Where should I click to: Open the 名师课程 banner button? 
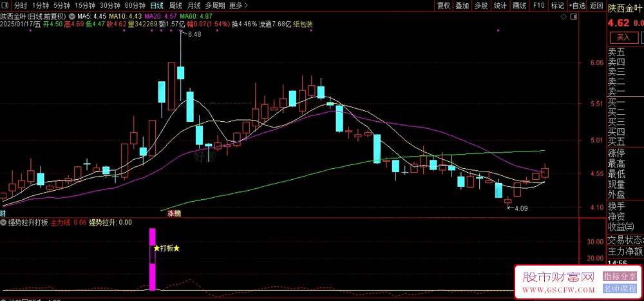(620, 289)
